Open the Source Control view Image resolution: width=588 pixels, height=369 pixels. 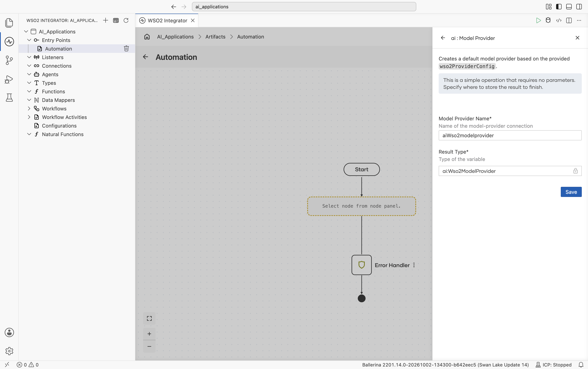pos(9,60)
